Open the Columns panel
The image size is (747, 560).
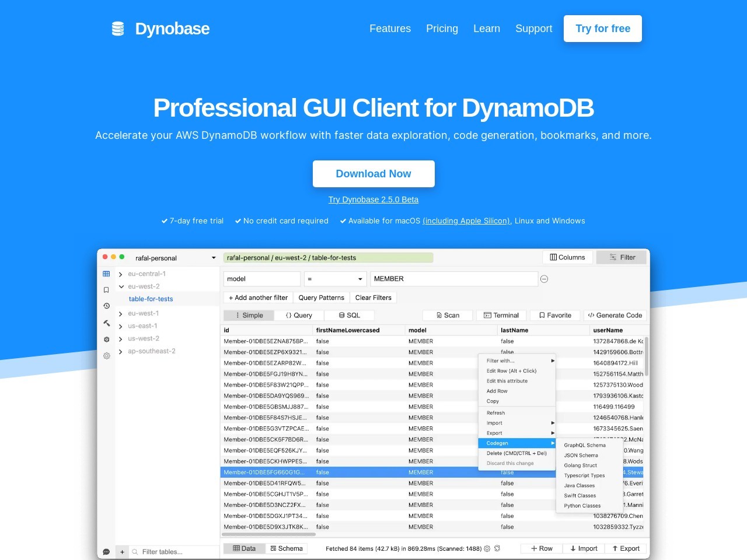(x=568, y=257)
